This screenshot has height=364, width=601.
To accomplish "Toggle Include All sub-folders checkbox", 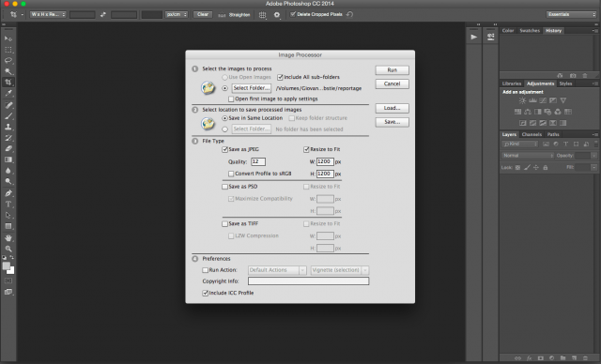I will tap(280, 77).
